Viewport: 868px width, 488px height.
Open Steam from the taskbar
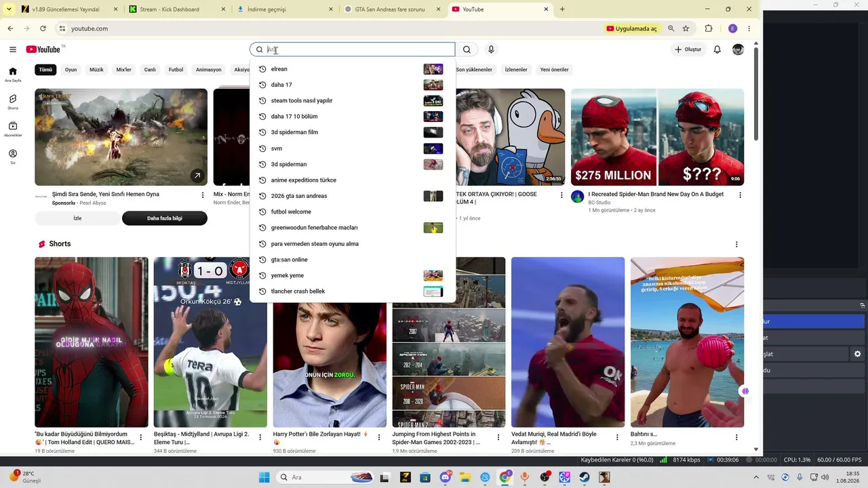585,477
